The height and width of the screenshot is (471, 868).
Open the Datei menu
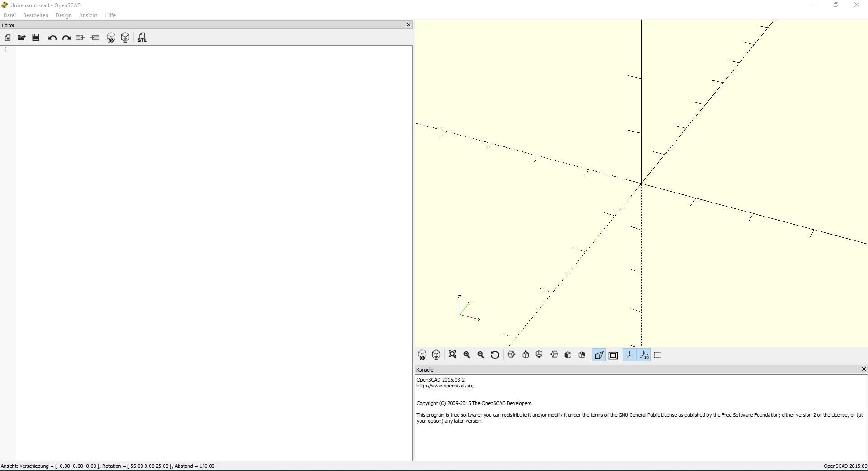[x=9, y=15]
